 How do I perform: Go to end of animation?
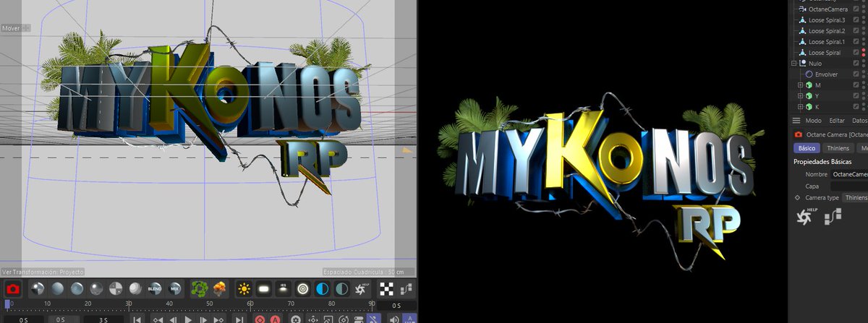[239, 319]
